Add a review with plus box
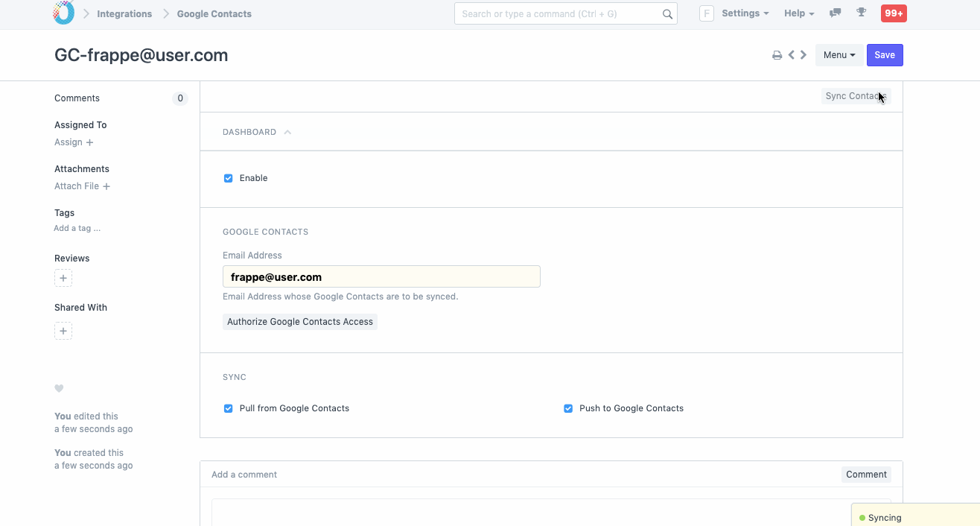Screen dimensions: 980x526 point(63,279)
